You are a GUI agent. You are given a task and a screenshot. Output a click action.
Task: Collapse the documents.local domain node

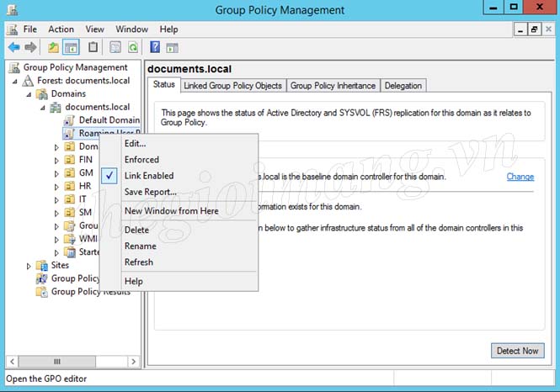[x=43, y=108]
